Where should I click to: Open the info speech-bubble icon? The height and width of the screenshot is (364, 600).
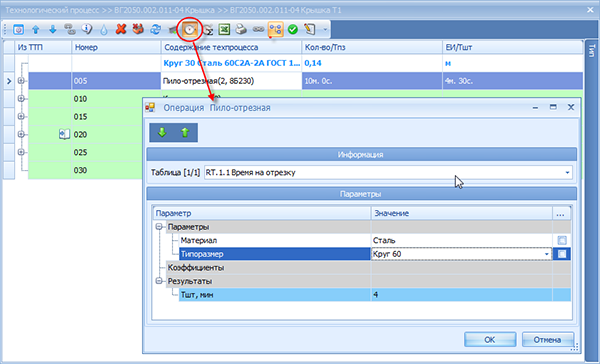(87, 29)
